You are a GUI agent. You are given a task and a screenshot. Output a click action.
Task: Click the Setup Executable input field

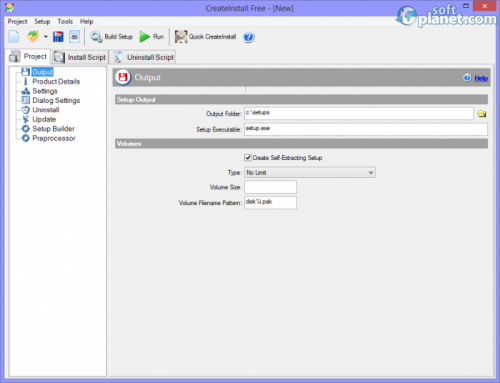coord(366,129)
